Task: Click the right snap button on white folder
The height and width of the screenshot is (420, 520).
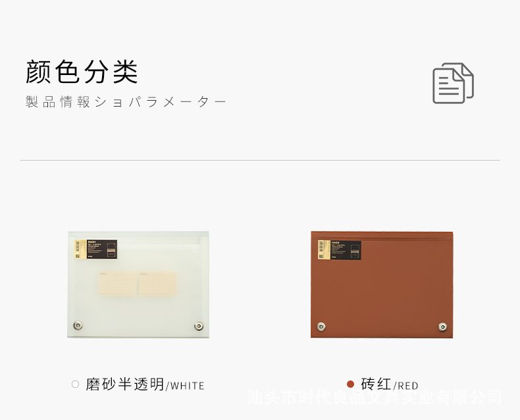Action: pos(199,326)
